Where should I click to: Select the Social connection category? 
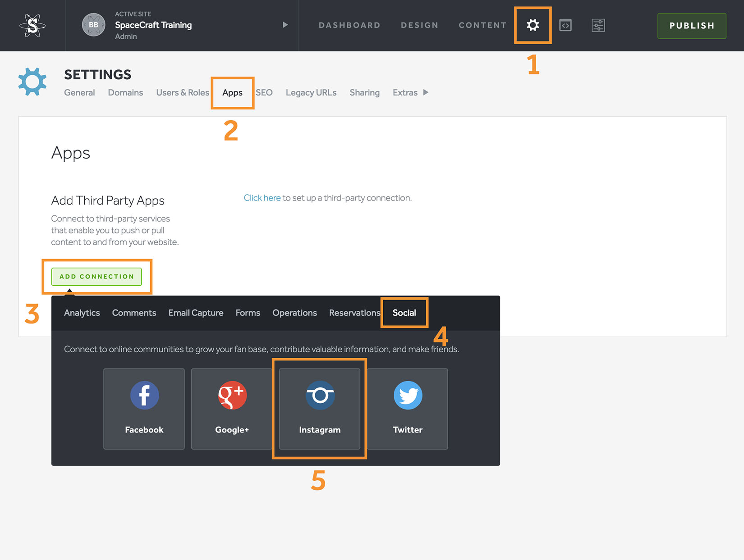pyautogui.click(x=404, y=313)
